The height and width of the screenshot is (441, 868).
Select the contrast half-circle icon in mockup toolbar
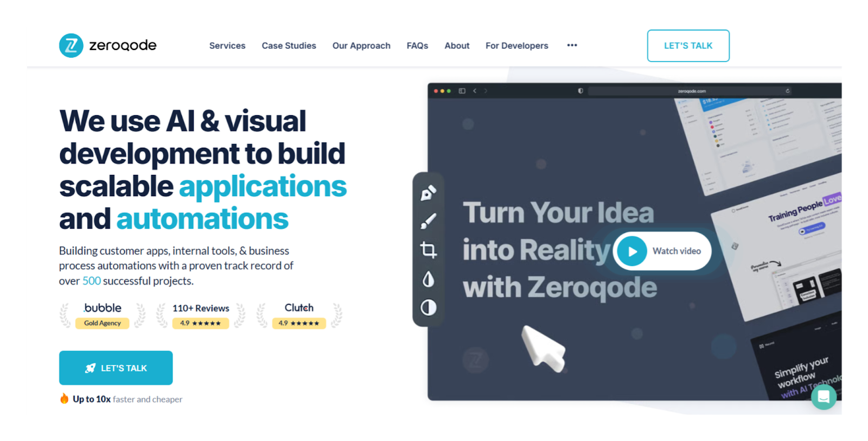(x=429, y=308)
